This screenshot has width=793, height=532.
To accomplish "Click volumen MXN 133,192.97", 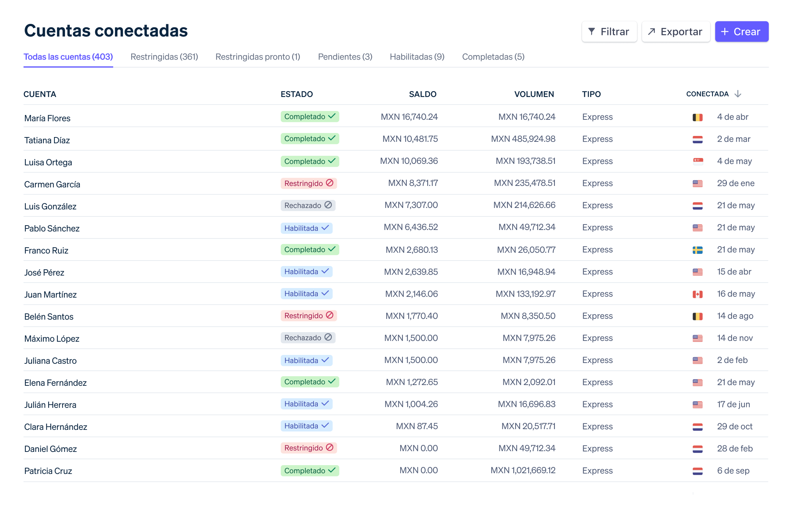I will [525, 294].
